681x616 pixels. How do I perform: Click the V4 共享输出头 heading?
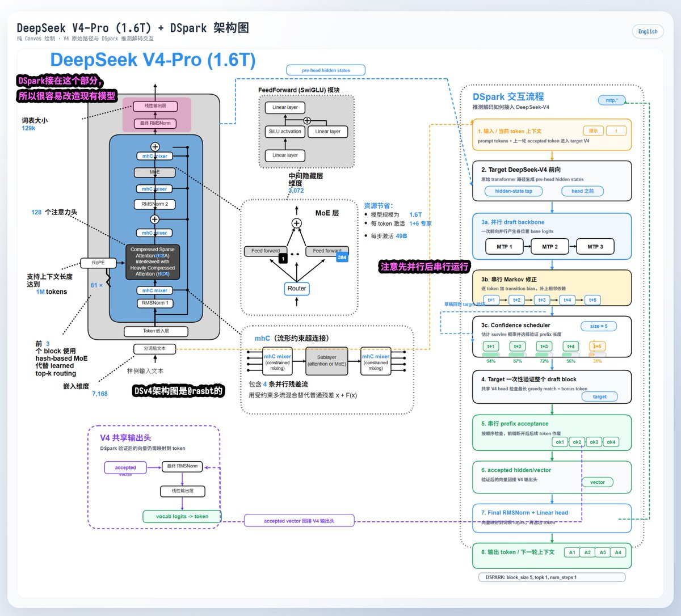pos(125,438)
